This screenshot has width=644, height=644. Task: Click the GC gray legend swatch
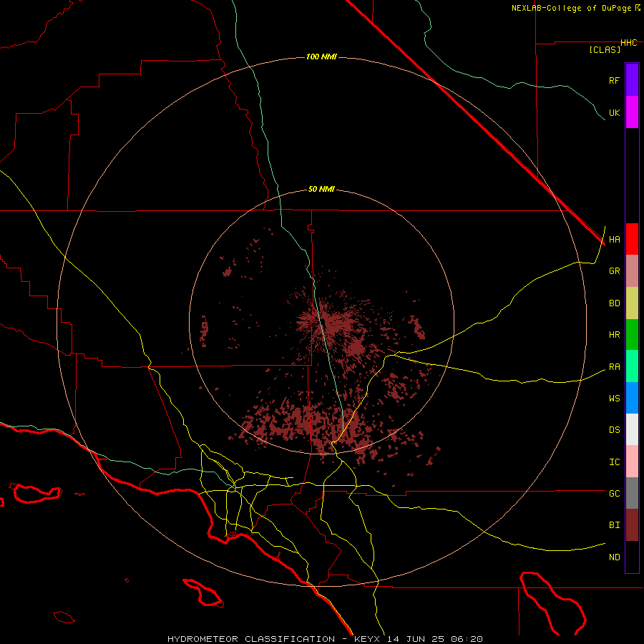pos(632,493)
